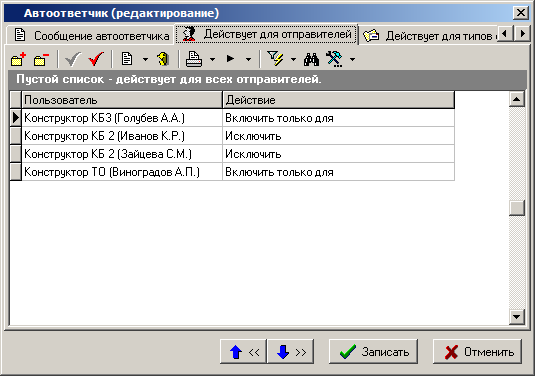535x376 pixels.
Task: Click the yellow user info icon
Action: (x=163, y=59)
